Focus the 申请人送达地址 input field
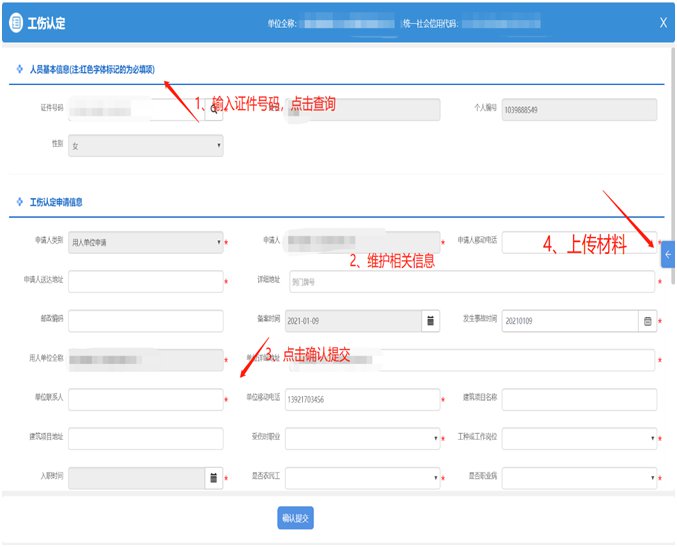 coord(145,281)
